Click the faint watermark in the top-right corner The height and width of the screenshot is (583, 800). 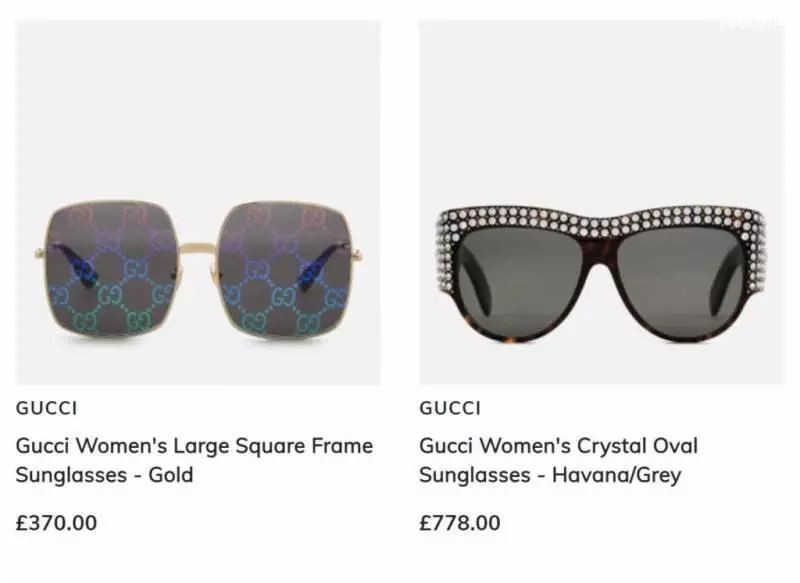coord(752,23)
